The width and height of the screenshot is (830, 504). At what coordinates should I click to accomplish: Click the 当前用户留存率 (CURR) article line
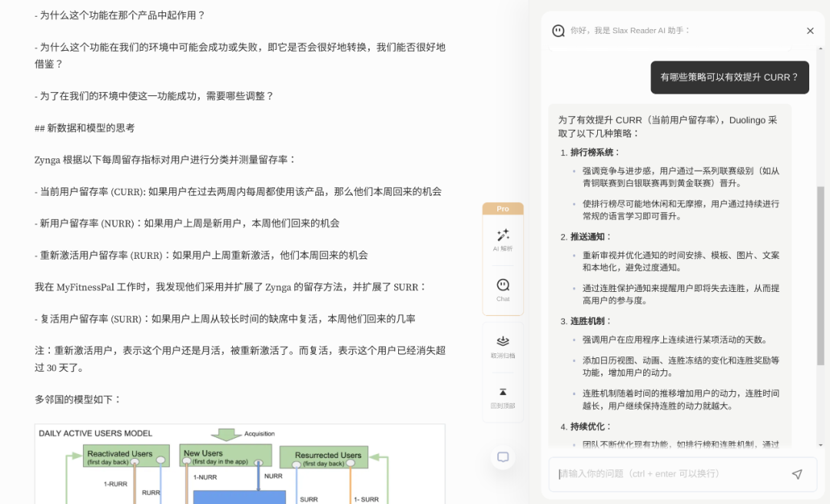[238, 191]
